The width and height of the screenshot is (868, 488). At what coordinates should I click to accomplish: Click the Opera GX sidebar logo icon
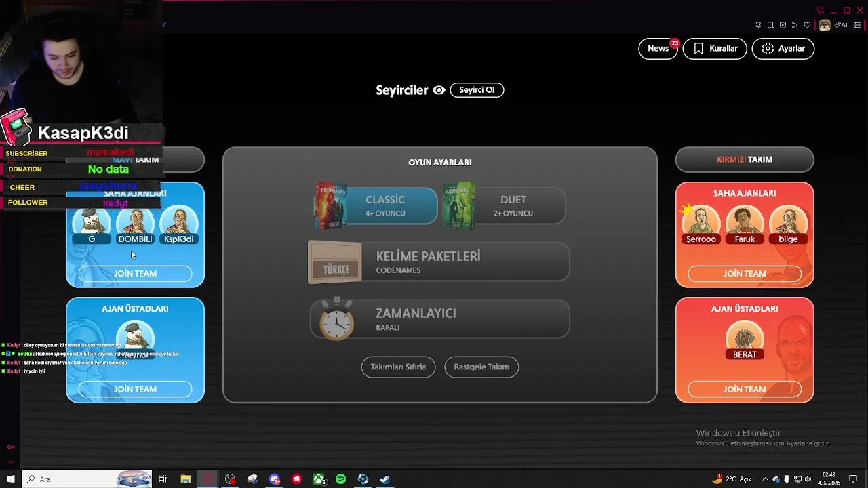(10, 447)
